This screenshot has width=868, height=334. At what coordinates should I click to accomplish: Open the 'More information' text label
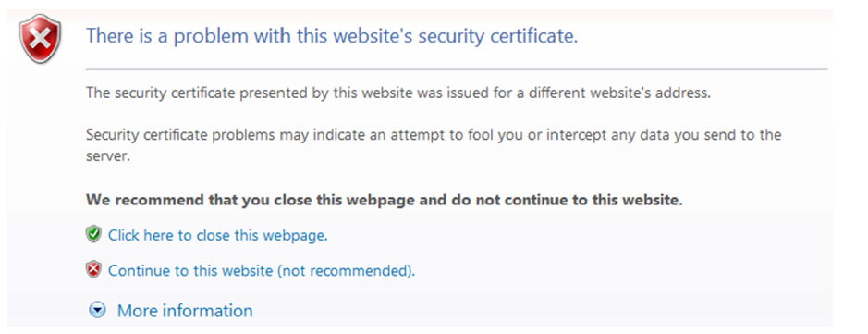pos(185,311)
